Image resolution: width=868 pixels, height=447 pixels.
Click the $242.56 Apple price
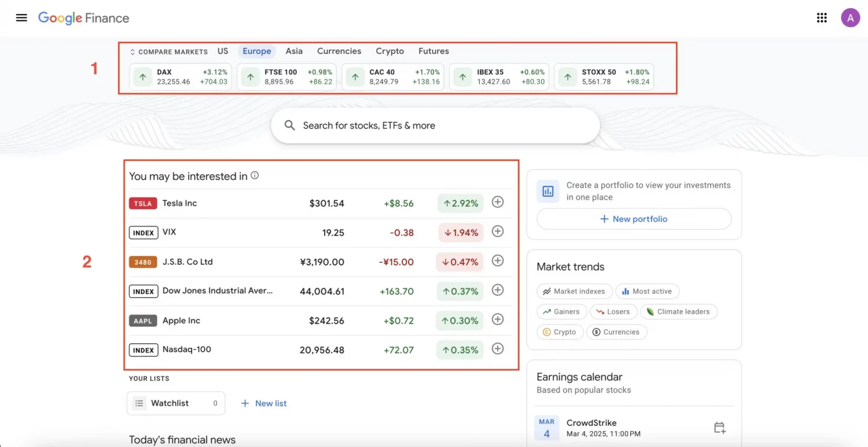[x=326, y=321]
